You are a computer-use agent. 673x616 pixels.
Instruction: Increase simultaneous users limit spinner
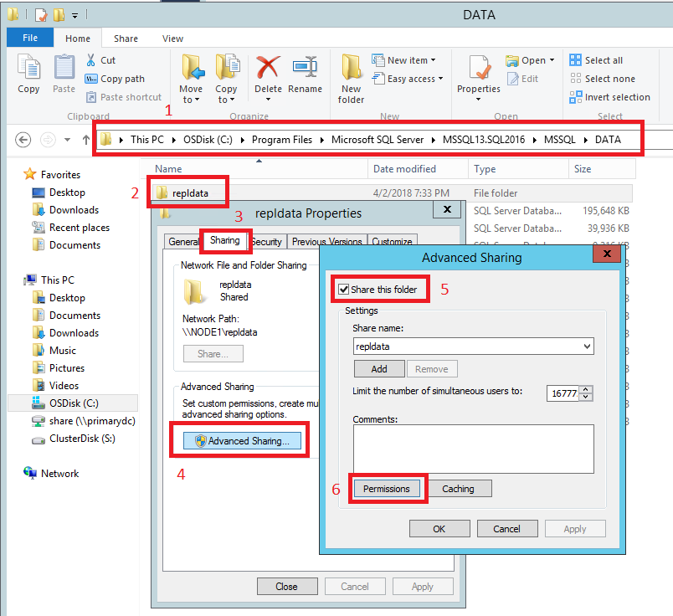(586, 390)
